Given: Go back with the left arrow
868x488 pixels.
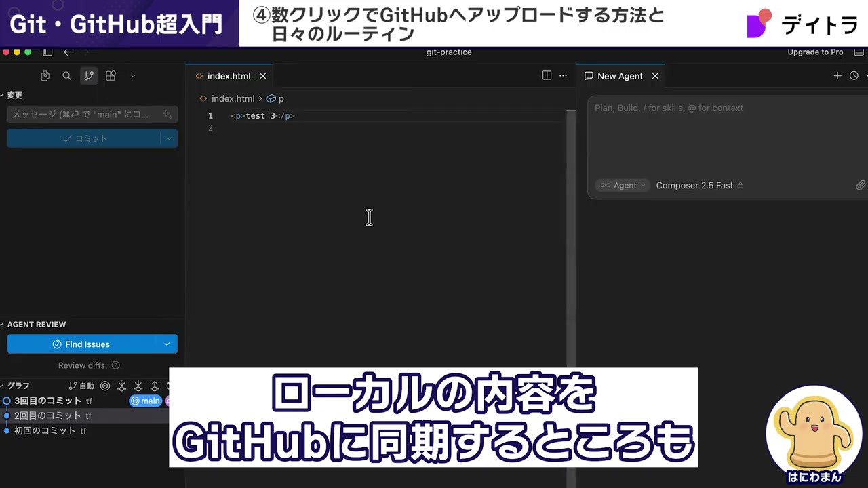Looking at the screenshot, I should click(68, 52).
